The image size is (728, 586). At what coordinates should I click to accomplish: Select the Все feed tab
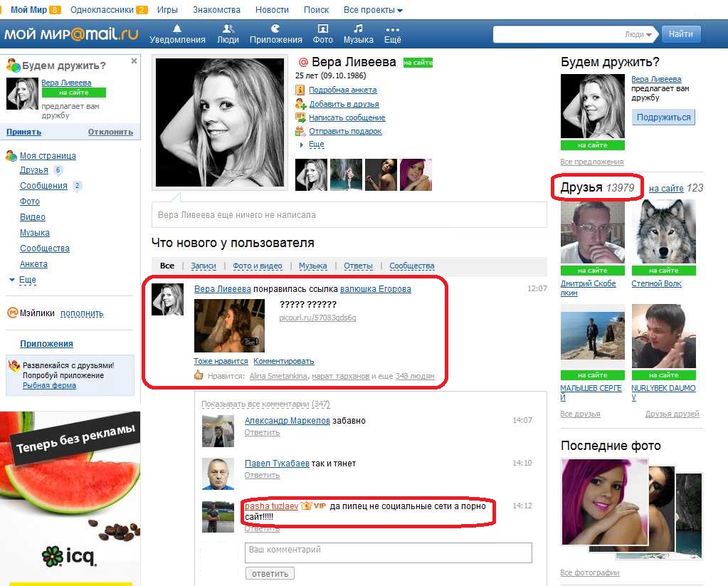point(167,266)
